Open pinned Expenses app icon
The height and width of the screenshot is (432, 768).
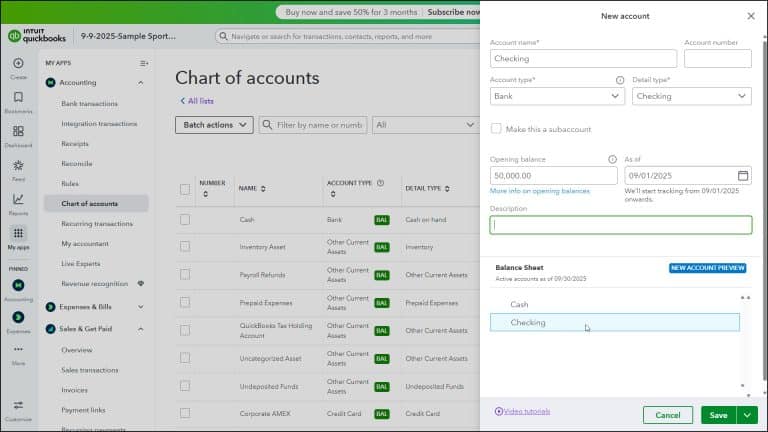18,317
